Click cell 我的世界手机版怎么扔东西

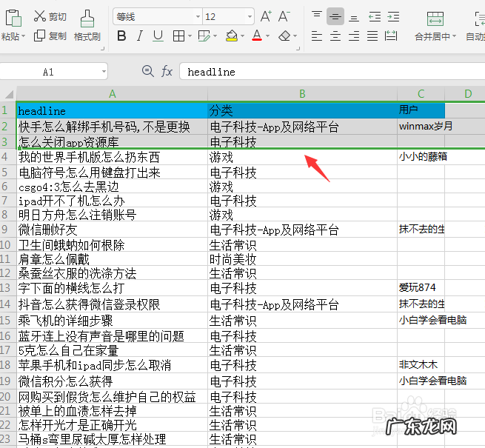pyautogui.click(x=112, y=157)
